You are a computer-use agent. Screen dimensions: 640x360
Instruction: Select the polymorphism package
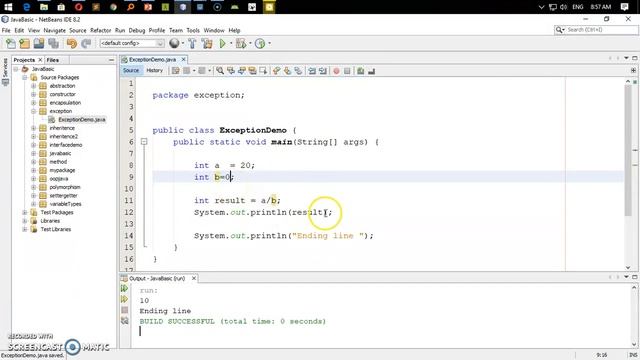(65, 187)
